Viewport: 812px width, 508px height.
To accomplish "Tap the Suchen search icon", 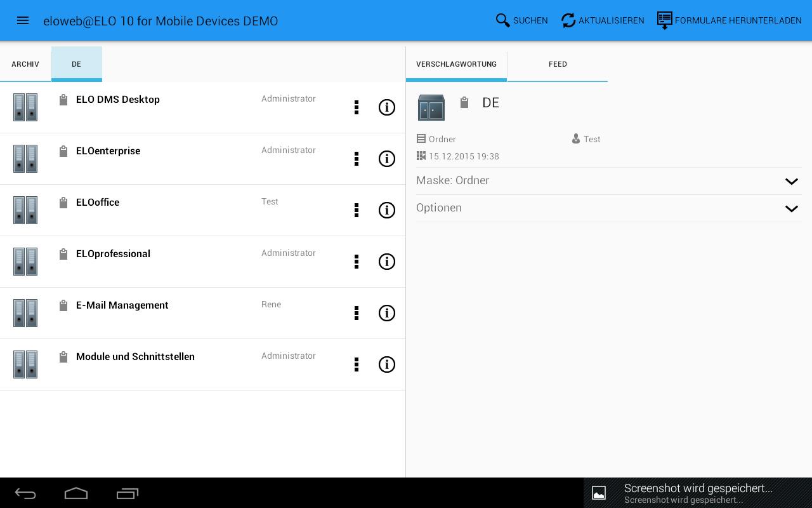I will click(x=503, y=20).
